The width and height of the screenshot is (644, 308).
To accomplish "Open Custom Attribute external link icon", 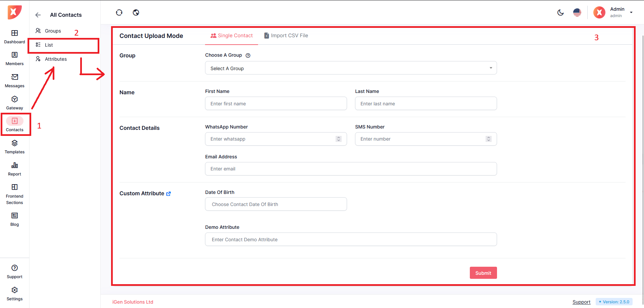I will (168, 194).
